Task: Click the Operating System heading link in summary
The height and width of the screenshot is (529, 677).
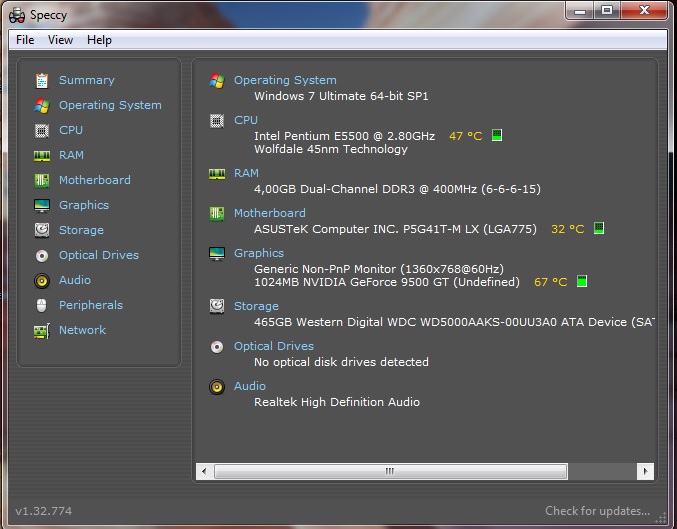Action: (285, 80)
